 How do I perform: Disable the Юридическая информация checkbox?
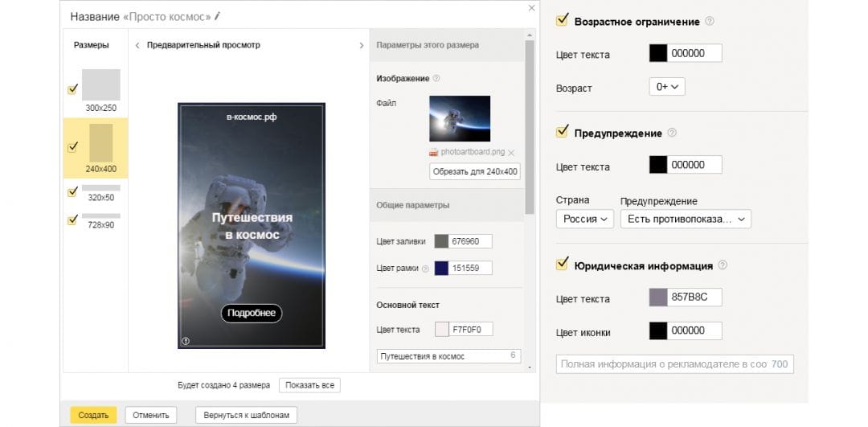(562, 265)
